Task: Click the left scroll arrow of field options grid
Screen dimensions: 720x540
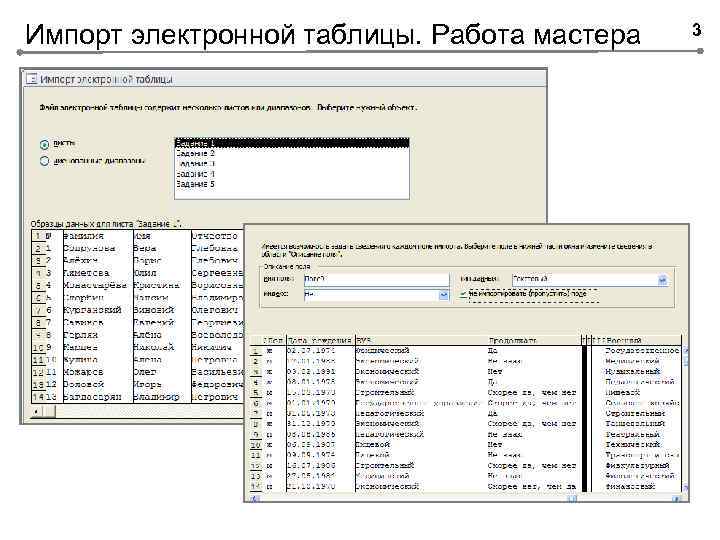Action: (x=254, y=499)
